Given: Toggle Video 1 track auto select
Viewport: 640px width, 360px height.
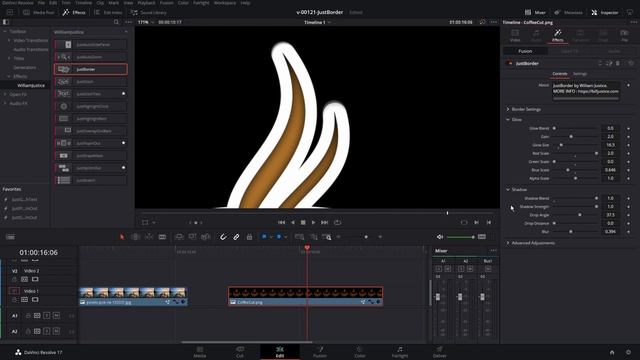Looking at the screenshot, I should coord(24,300).
